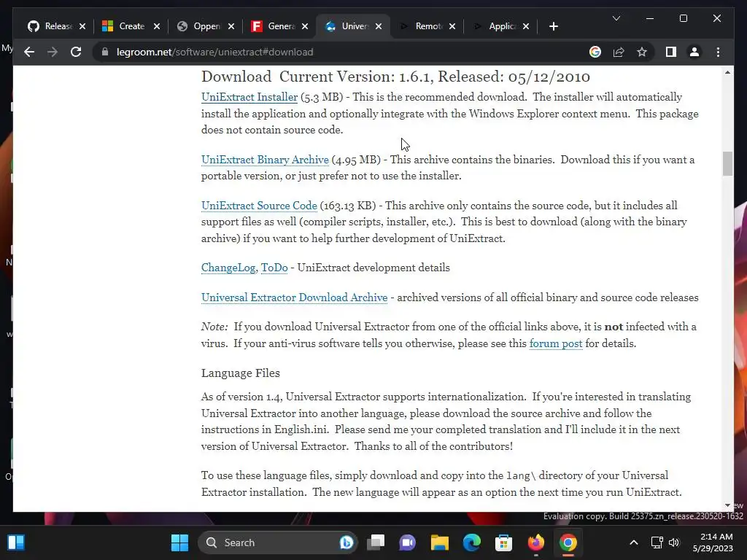Click the "Download" heading text

click(236, 76)
